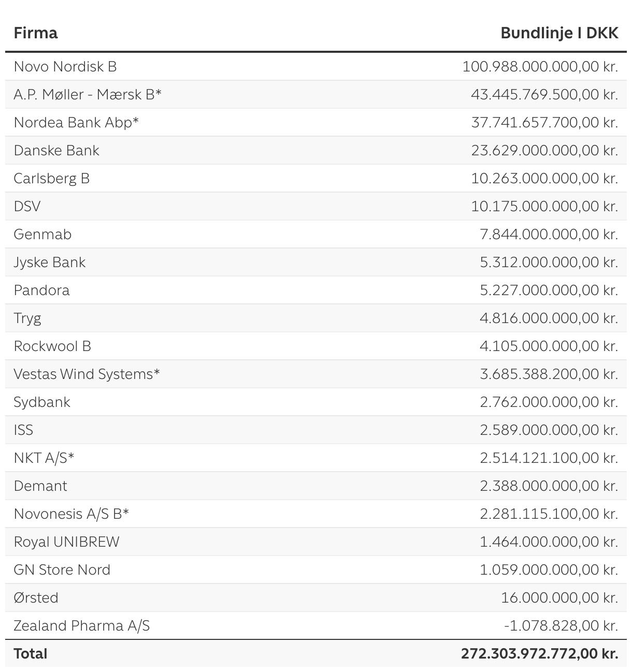Screen dimensions: 632x672
Task: Select the Novo Nordisk B company name
Action: [x=65, y=67]
